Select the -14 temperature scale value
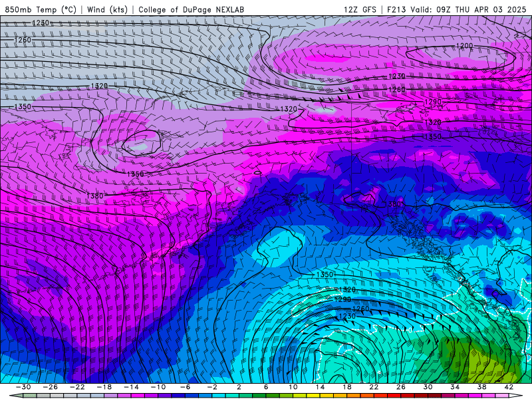 [x=131, y=387]
